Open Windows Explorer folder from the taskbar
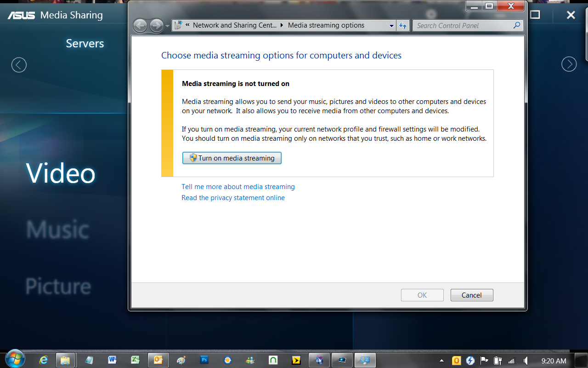The image size is (588, 368). click(65, 360)
